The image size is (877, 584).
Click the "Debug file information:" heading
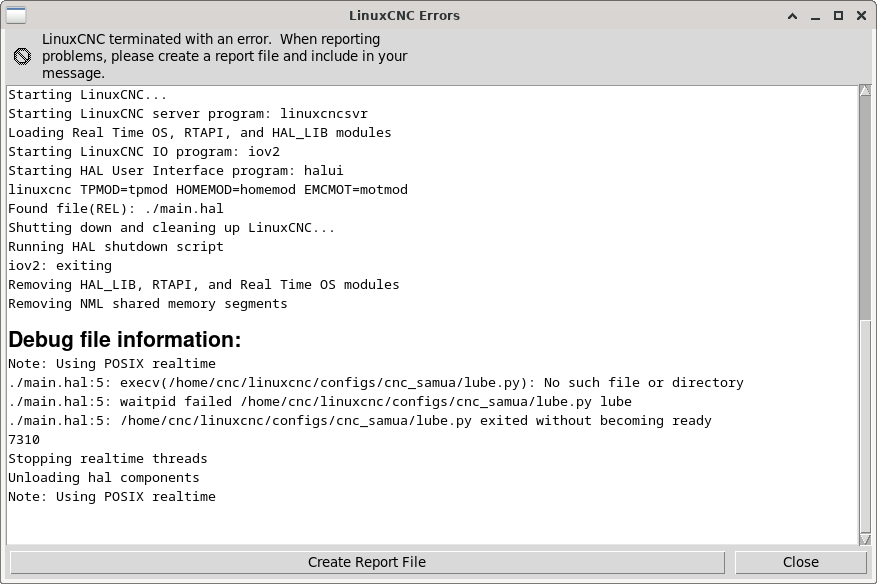click(125, 340)
